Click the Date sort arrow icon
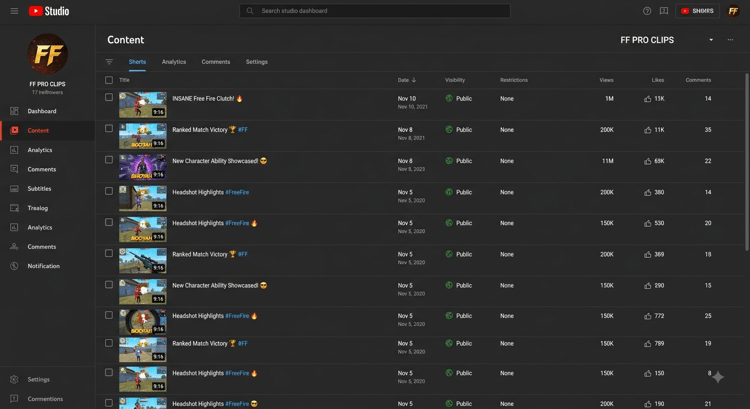 coord(414,80)
